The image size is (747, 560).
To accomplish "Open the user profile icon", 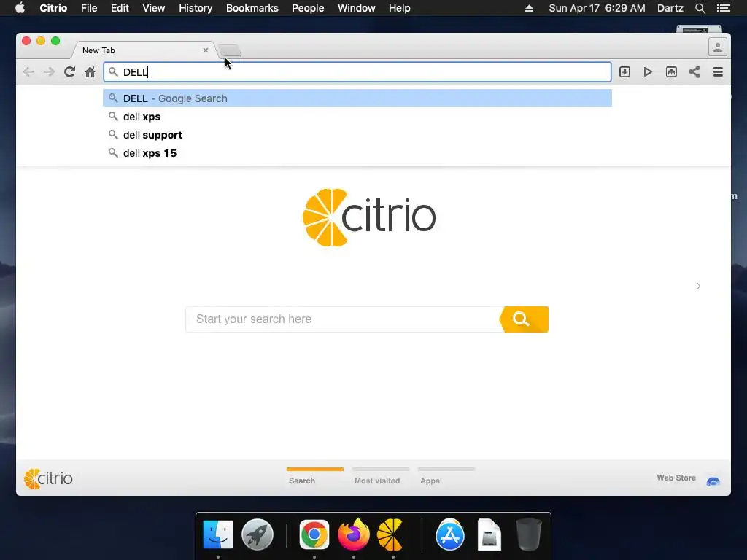I will [718, 47].
